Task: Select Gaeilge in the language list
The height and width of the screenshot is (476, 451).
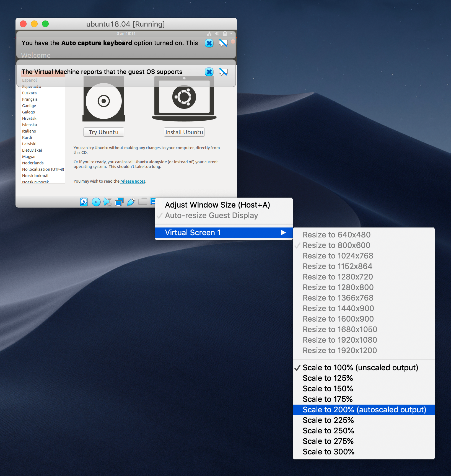Action: click(43, 106)
